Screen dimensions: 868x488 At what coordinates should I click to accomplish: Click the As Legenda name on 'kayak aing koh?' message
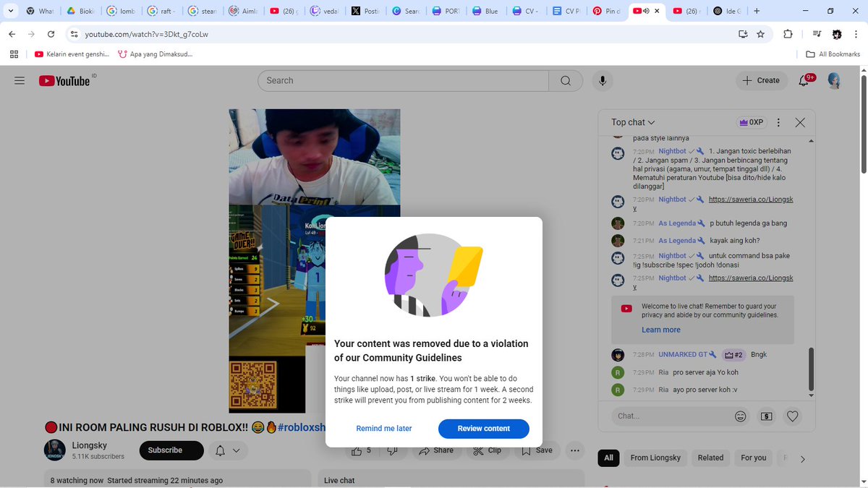coord(677,241)
